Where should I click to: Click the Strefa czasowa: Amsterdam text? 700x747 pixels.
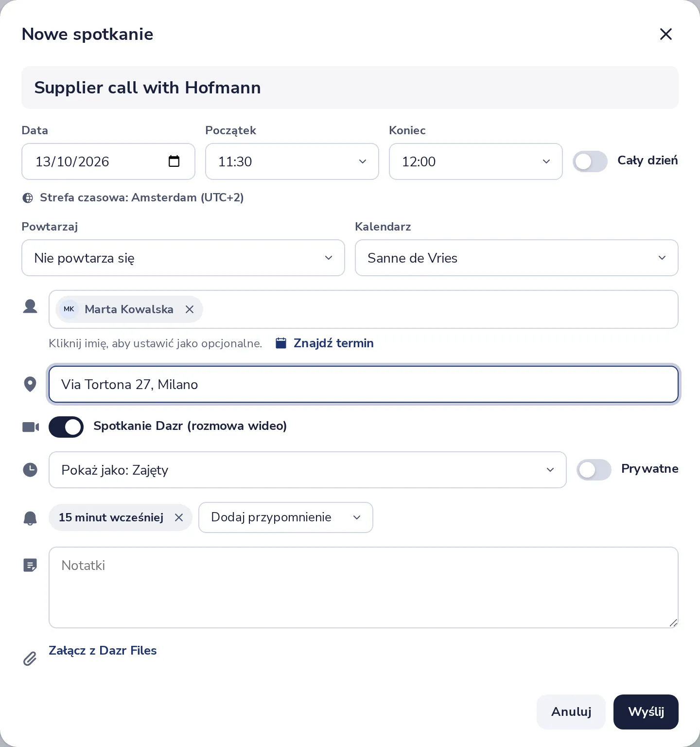tap(142, 197)
